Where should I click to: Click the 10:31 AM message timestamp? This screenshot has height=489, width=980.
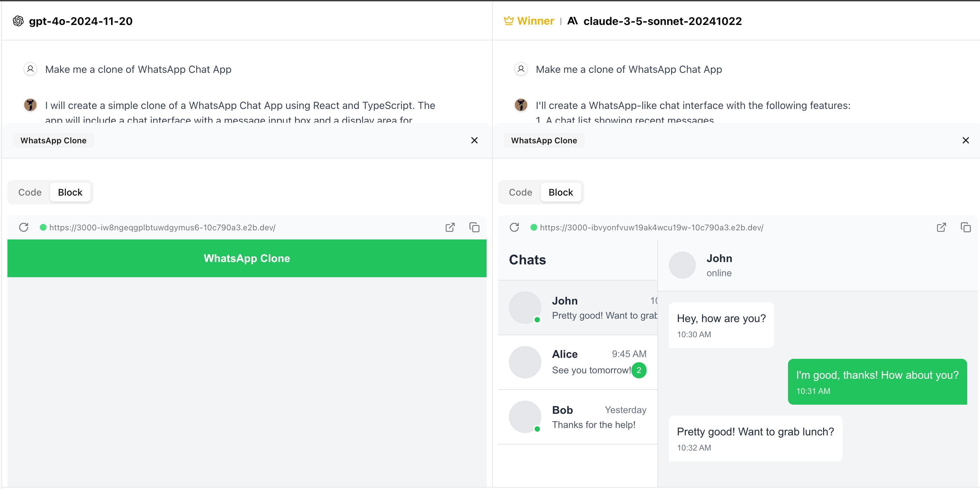(x=813, y=391)
